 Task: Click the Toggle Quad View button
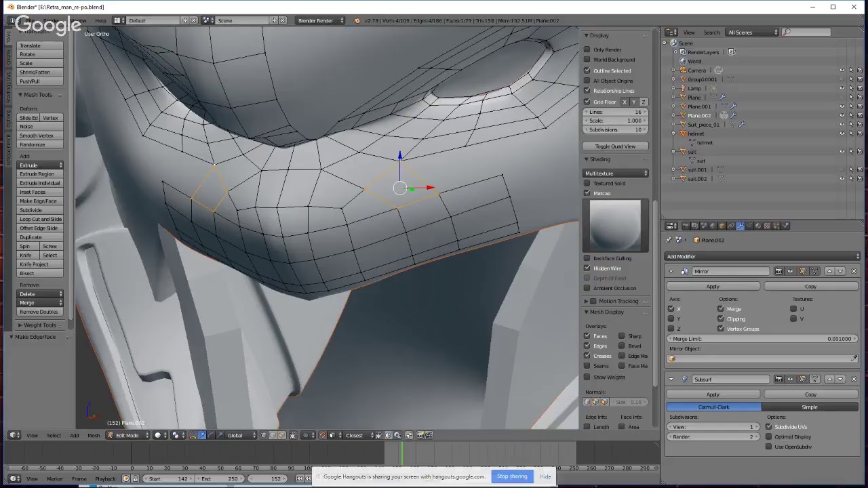pyautogui.click(x=616, y=146)
